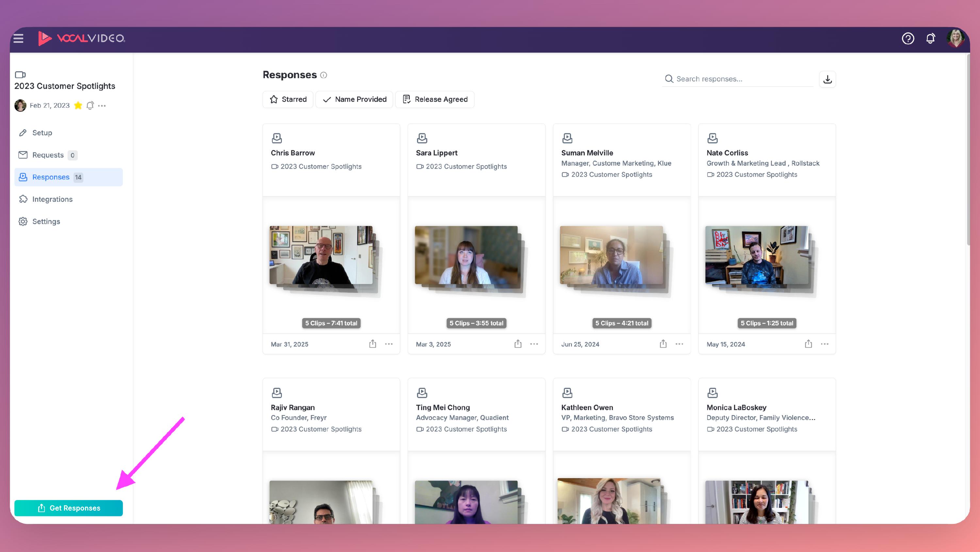Viewport: 980px width, 552px height.
Task: Toggle the Starred filter
Action: coord(288,99)
